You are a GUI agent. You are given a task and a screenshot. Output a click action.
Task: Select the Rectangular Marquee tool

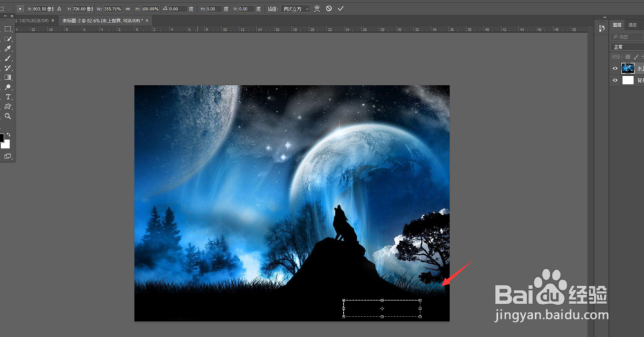tap(8, 29)
